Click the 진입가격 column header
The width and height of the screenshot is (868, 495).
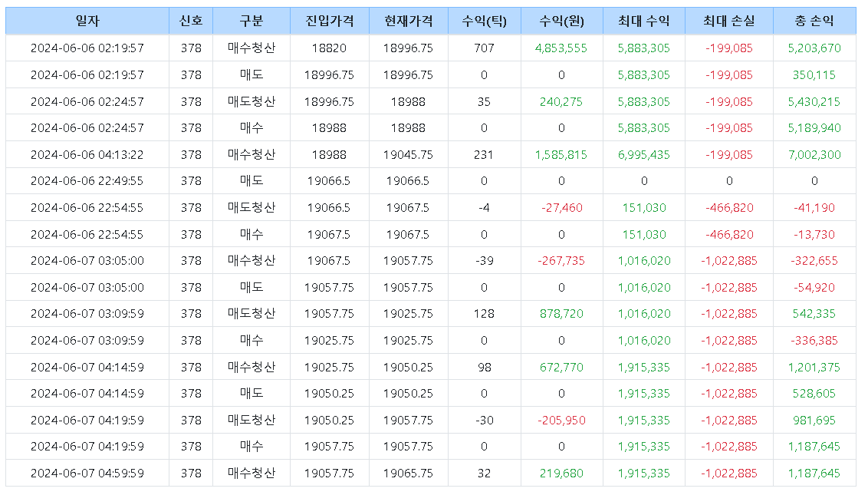tap(329, 21)
